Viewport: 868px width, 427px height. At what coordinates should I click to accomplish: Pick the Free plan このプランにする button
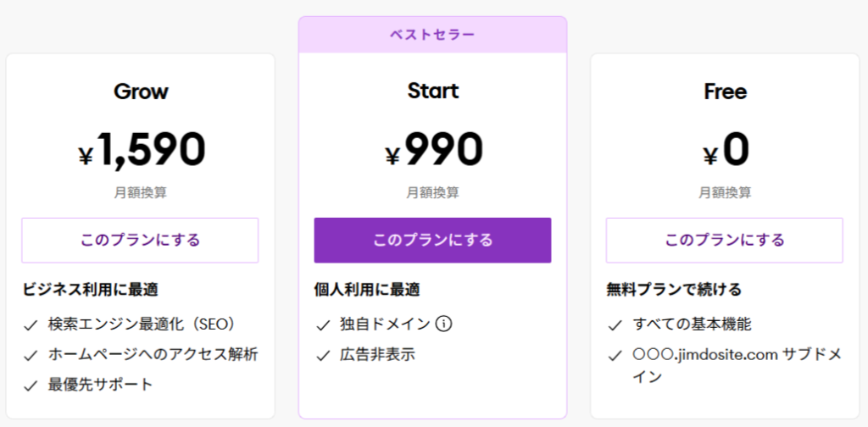tap(724, 240)
